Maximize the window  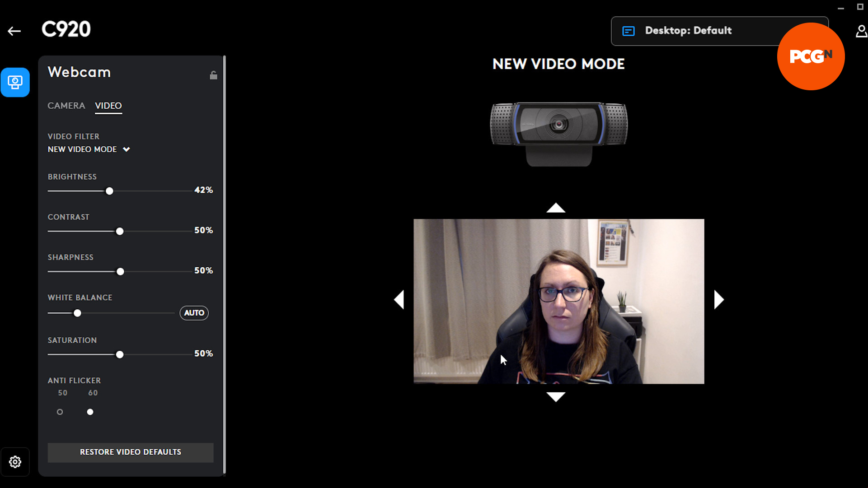pos(860,7)
